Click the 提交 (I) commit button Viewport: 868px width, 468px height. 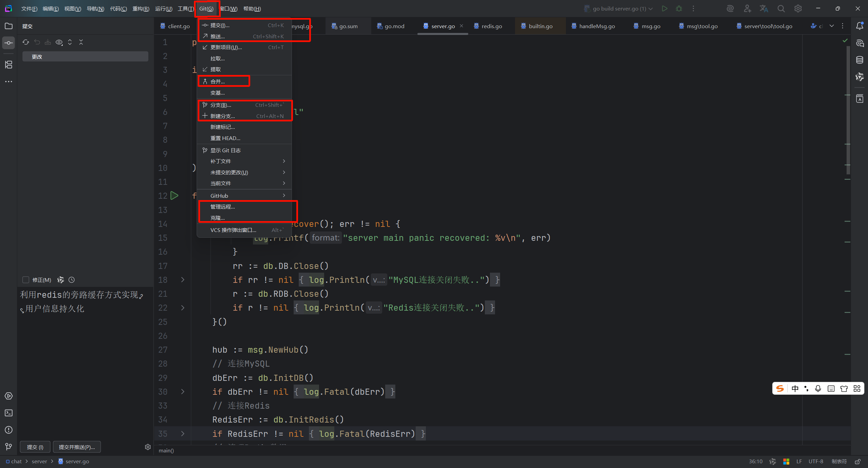[x=35, y=447]
